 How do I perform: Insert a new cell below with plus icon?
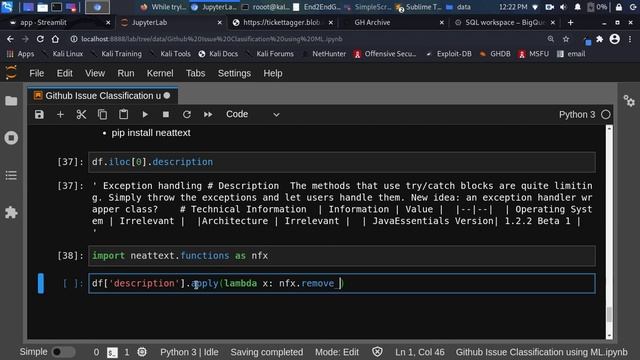pos(60,115)
